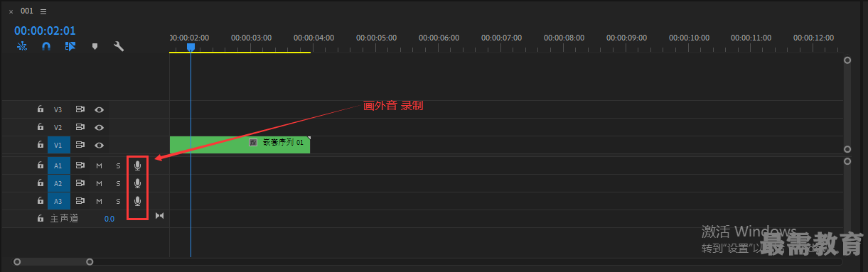This screenshot has width=868, height=272.
Task: Select the 001 sequence tab
Action: coord(27,11)
